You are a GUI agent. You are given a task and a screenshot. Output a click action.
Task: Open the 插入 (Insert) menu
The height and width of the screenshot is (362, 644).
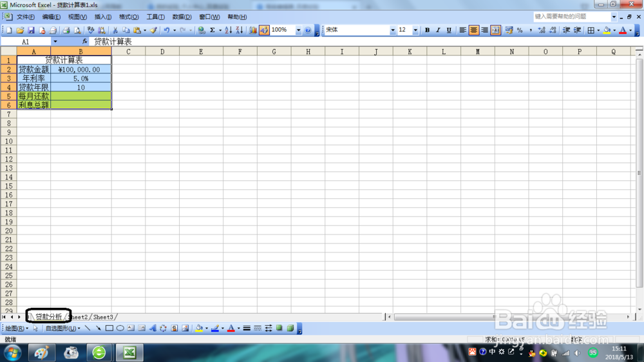(102, 17)
